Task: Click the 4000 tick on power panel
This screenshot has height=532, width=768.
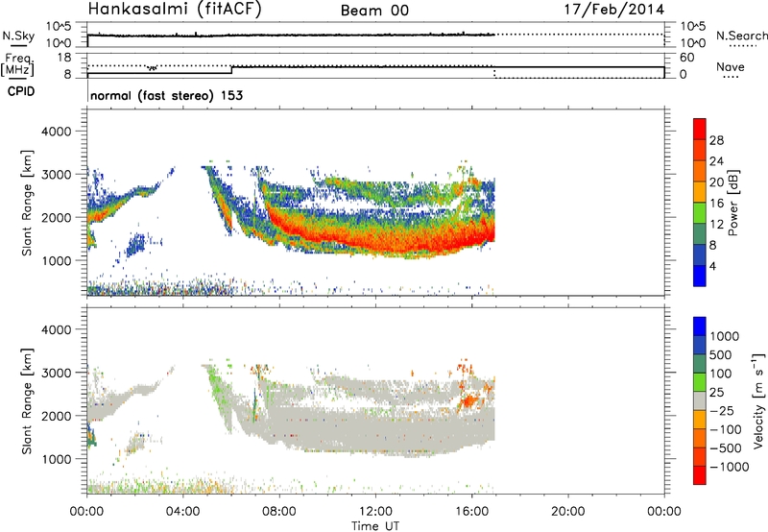Action: 56,132
